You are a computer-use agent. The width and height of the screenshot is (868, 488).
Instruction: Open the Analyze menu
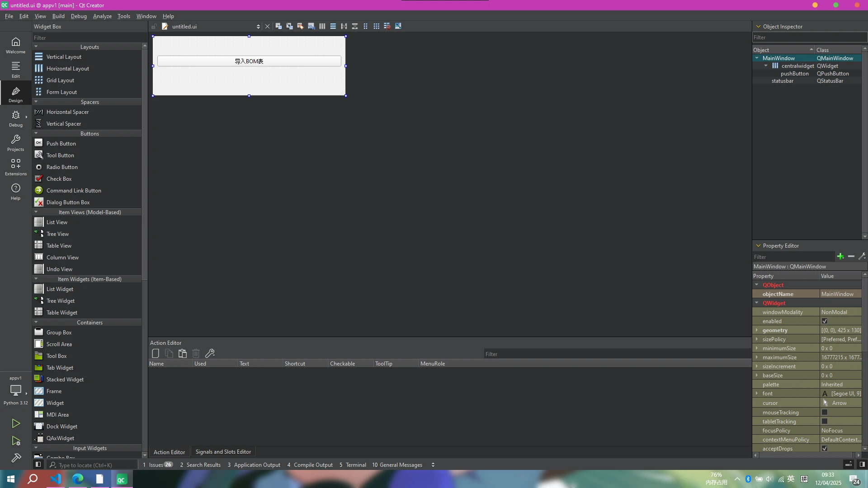pyautogui.click(x=102, y=16)
